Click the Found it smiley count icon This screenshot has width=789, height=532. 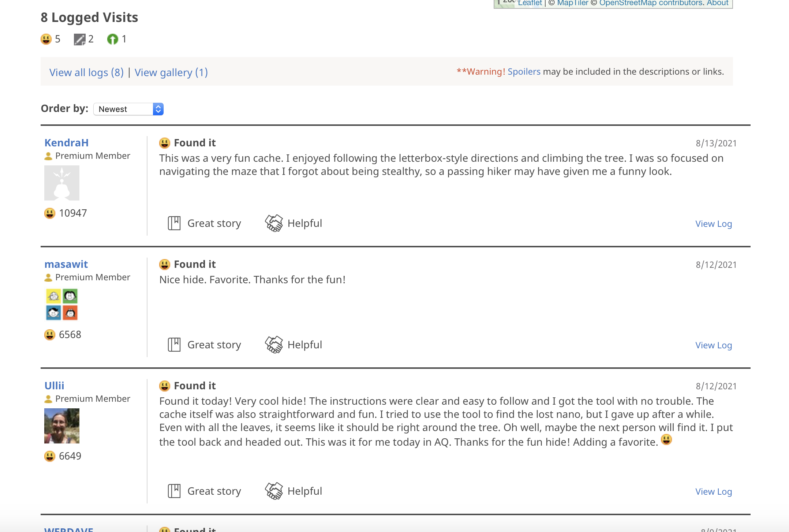[46, 39]
